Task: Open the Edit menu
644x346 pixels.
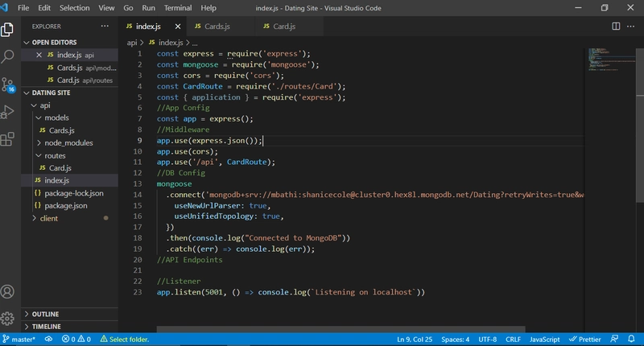Action: point(44,8)
